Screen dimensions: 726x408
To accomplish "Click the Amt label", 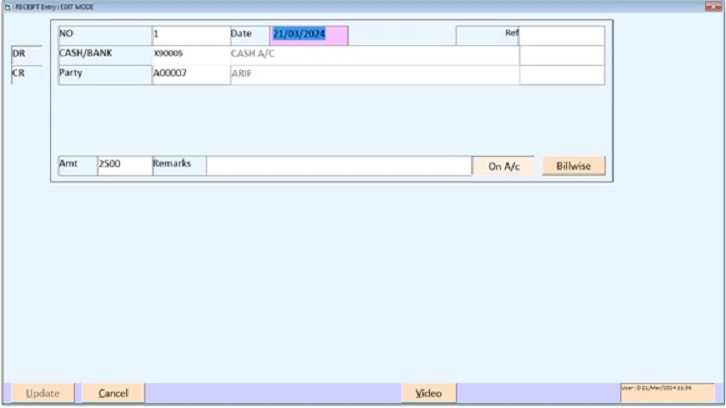I will 78,165.
